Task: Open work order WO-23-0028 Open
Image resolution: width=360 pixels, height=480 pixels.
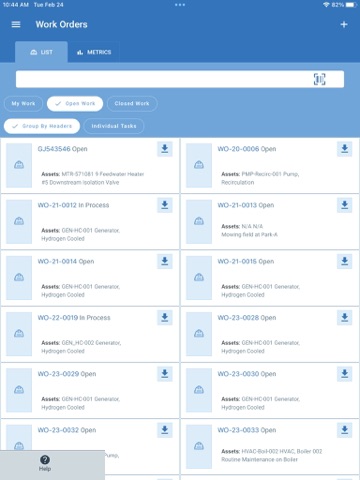Action: (247, 318)
